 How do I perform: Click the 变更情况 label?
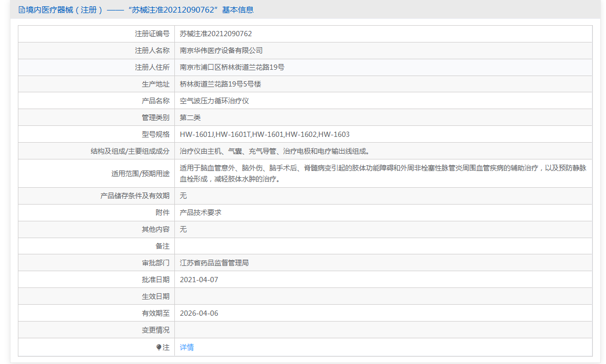(x=155, y=330)
